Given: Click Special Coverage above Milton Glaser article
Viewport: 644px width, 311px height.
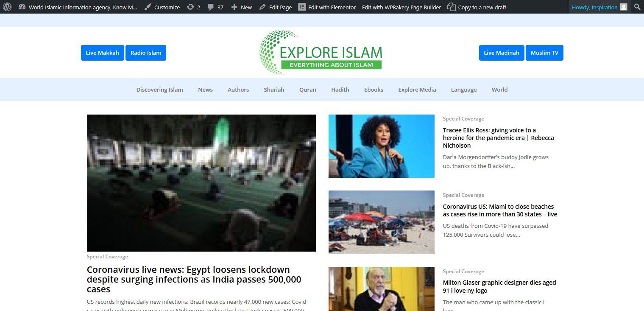Looking at the screenshot, I should (x=463, y=272).
